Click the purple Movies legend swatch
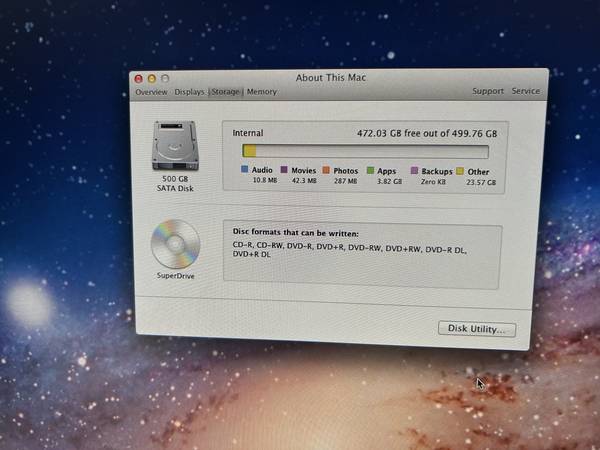 [284, 170]
